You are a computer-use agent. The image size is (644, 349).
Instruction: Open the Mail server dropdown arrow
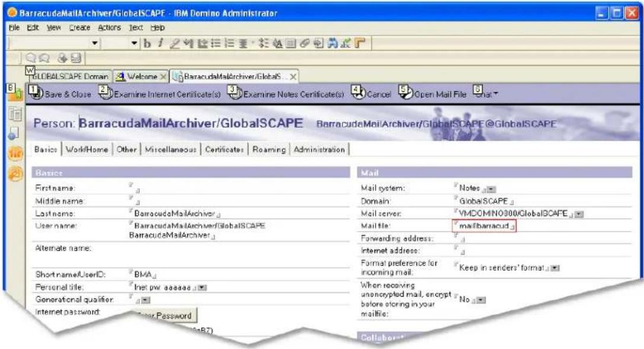pos(579,214)
